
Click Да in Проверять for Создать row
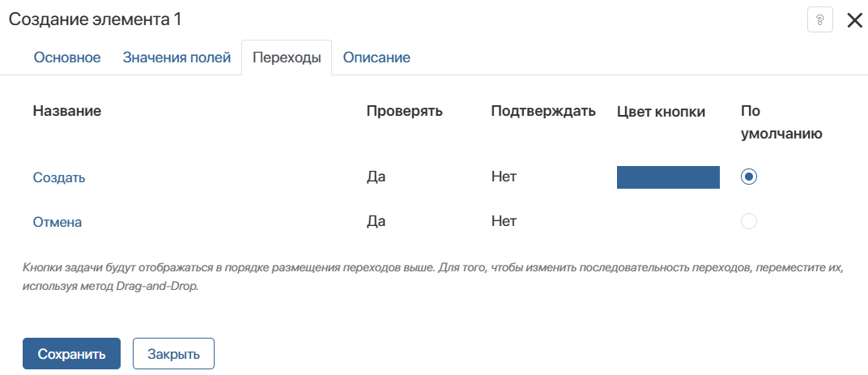(376, 178)
